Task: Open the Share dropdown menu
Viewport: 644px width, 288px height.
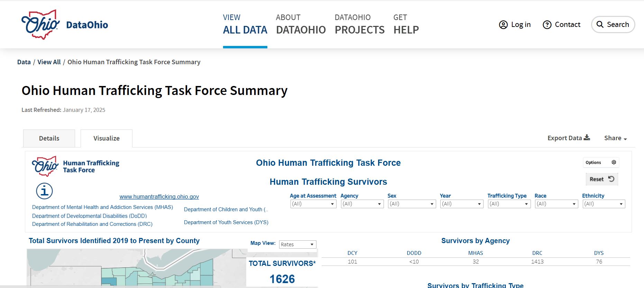Action: pos(615,138)
